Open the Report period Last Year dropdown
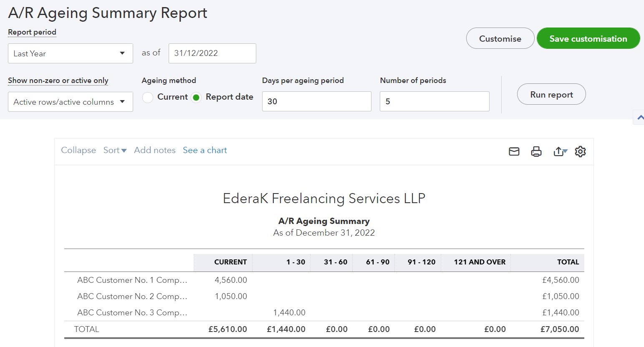This screenshot has height=347, width=644. click(x=71, y=53)
